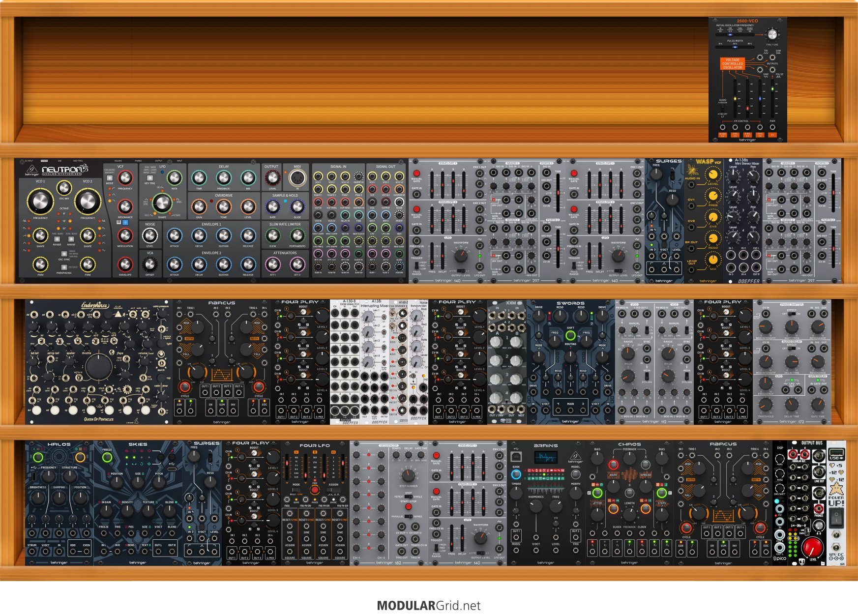858x616 pixels.
Task: Flip the power switch on Power Up module
Action: coord(836,517)
